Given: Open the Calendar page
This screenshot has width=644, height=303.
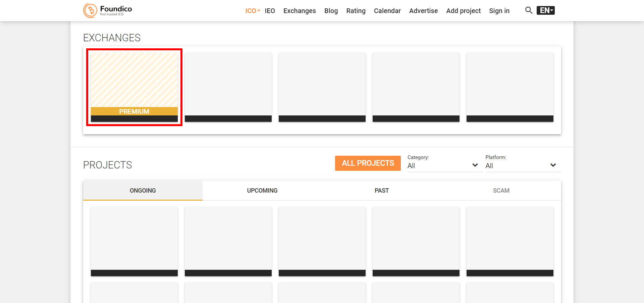Looking at the screenshot, I should click(x=387, y=11).
